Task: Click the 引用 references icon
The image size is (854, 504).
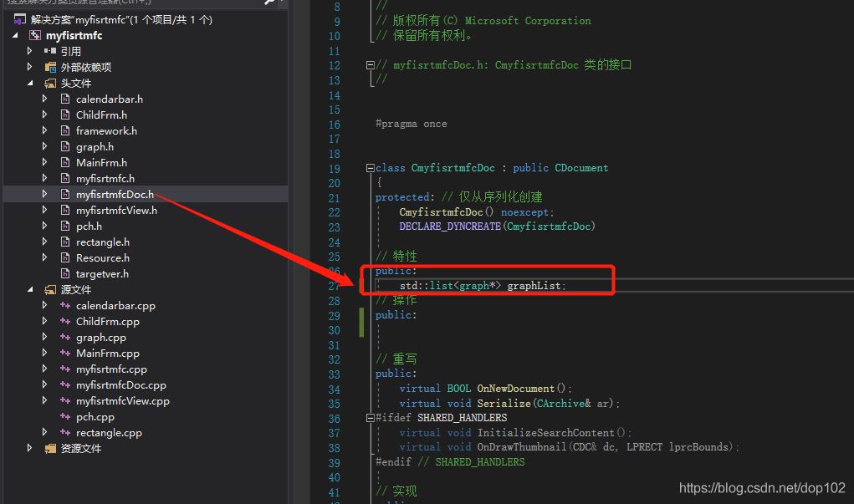Action: tap(50, 51)
